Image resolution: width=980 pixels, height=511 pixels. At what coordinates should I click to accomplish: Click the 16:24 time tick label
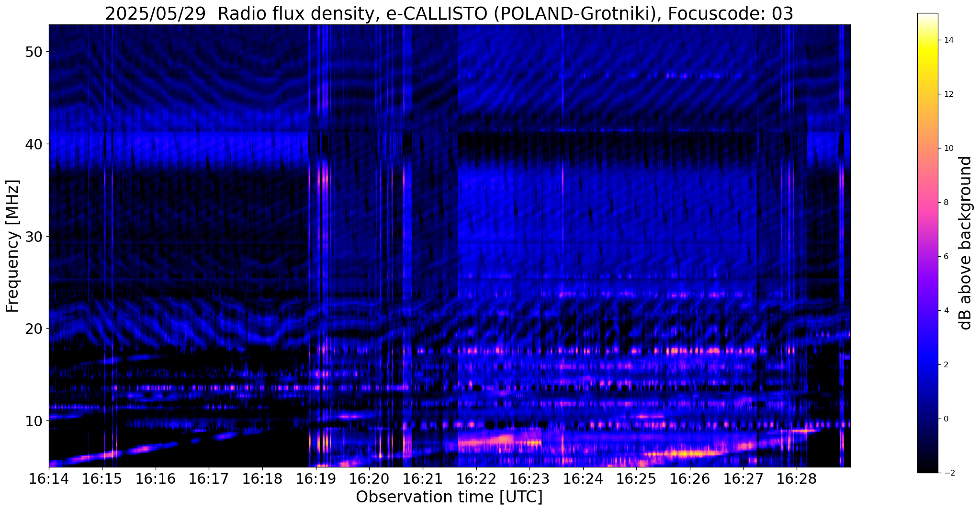(583, 479)
